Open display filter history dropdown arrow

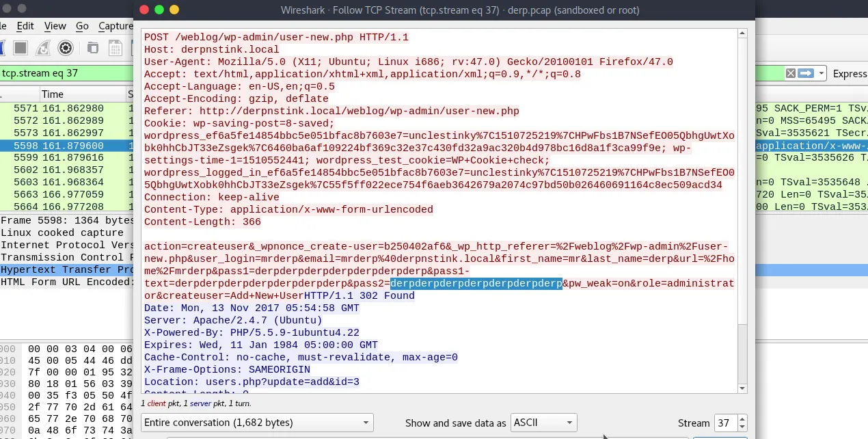(x=820, y=73)
